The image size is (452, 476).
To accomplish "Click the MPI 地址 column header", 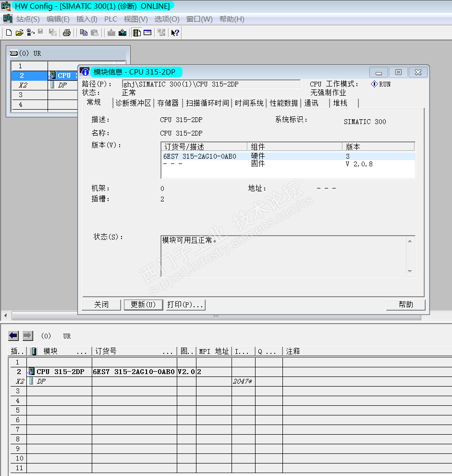I will coord(214,351).
